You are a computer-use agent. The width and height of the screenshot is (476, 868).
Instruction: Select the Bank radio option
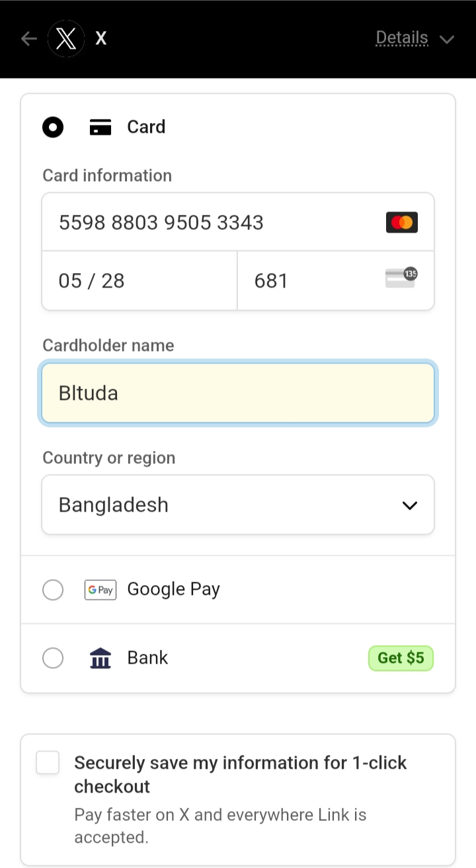(x=53, y=658)
